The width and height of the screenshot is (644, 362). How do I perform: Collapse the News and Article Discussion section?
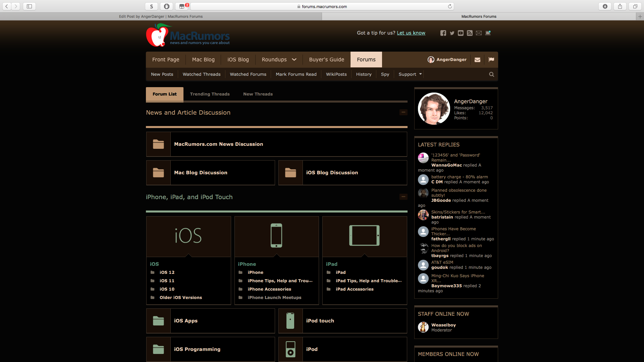pos(404,112)
